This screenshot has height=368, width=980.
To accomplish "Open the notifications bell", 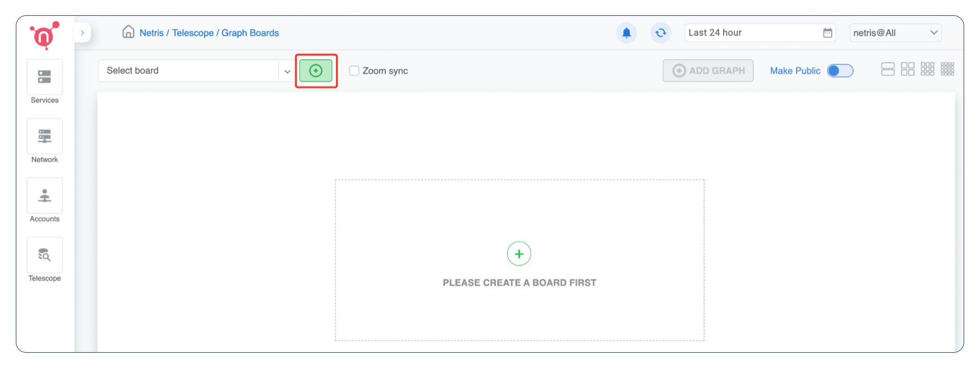I will (626, 32).
